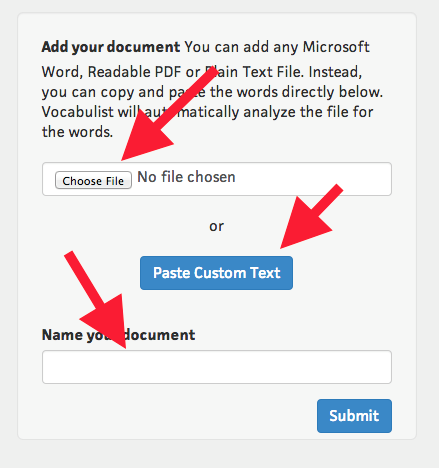The height and width of the screenshot is (468, 439).
Task: Click the red arrow pointing at Choose File
Action: point(168,114)
